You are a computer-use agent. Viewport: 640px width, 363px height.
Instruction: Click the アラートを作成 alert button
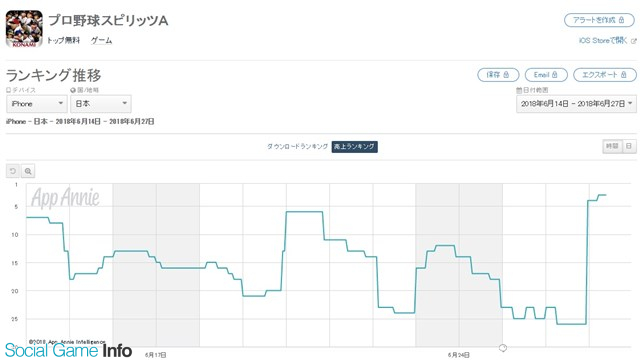(x=599, y=20)
